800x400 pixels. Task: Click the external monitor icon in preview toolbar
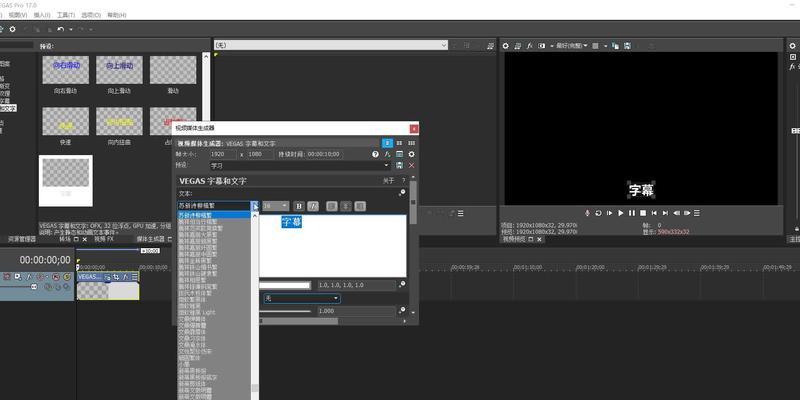[x=518, y=46]
